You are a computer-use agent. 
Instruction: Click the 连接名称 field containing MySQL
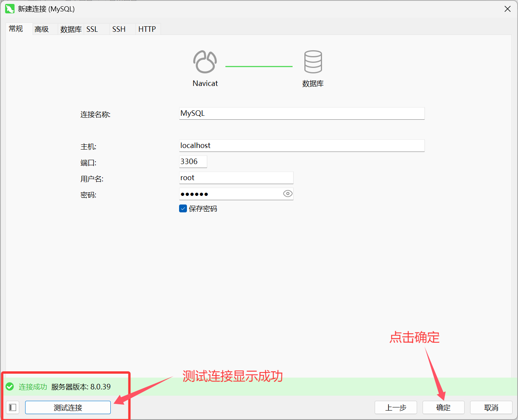(x=302, y=113)
